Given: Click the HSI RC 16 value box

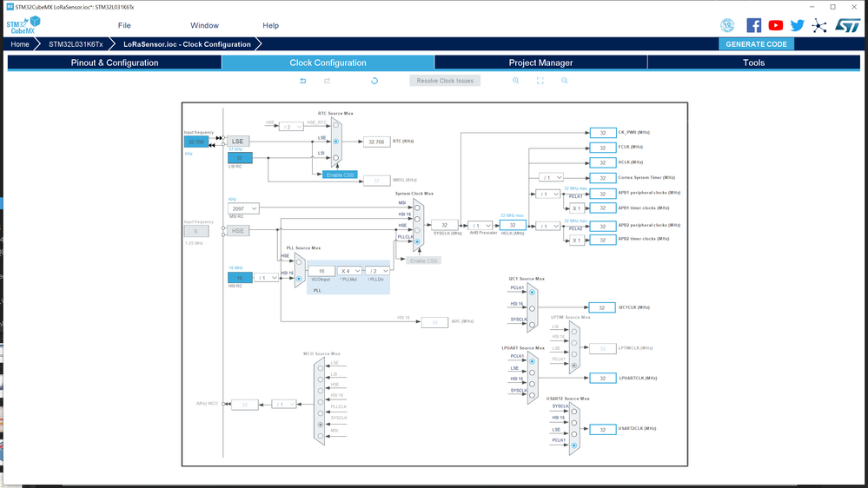Looking at the screenshot, I should pyautogui.click(x=241, y=278).
